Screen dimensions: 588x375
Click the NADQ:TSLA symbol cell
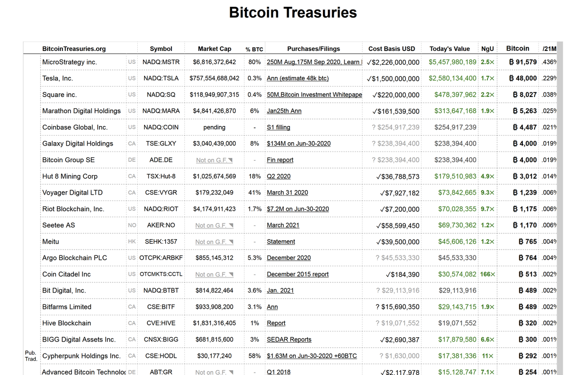click(x=161, y=78)
